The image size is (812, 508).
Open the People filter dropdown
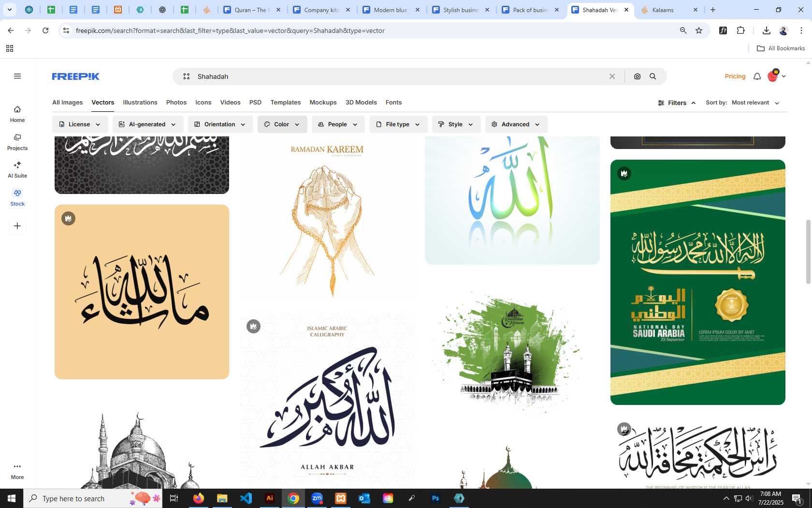[x=338, y=124]
